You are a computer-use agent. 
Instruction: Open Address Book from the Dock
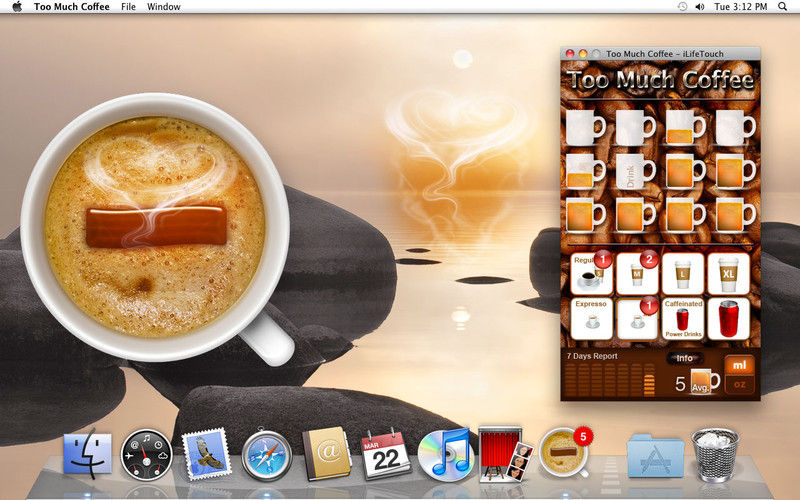pos(326,454)
